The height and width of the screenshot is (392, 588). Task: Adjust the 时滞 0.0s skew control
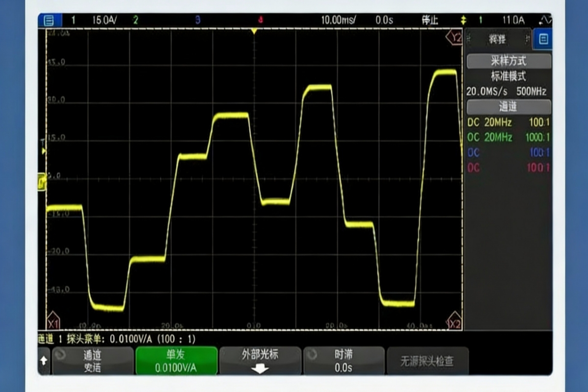click(x=343, y=361)
